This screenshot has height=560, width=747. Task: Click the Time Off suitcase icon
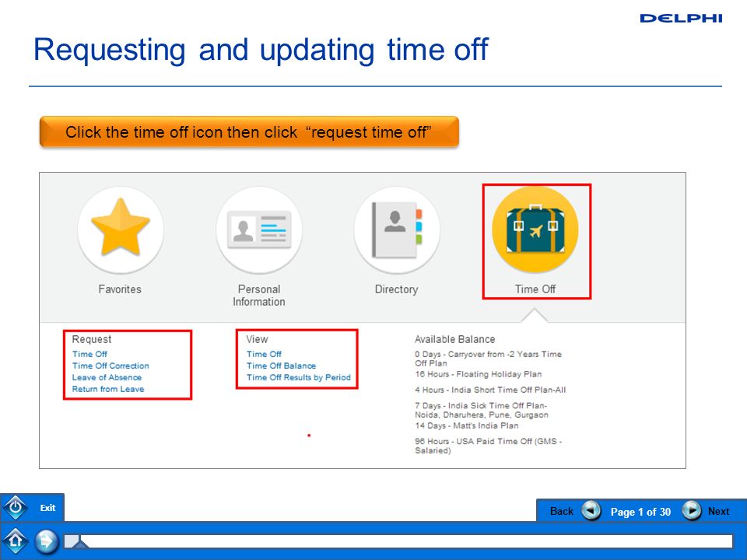pyautogui.click(x=535, y=229)
